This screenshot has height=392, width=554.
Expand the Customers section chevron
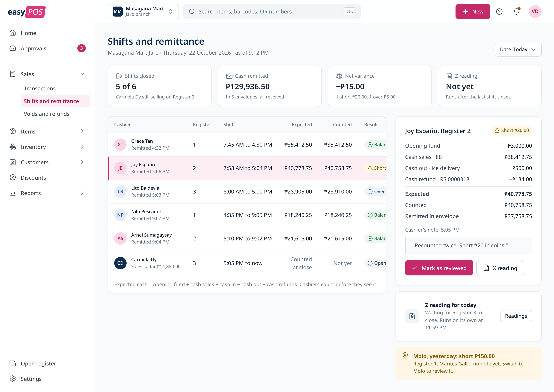coord(82,162)
